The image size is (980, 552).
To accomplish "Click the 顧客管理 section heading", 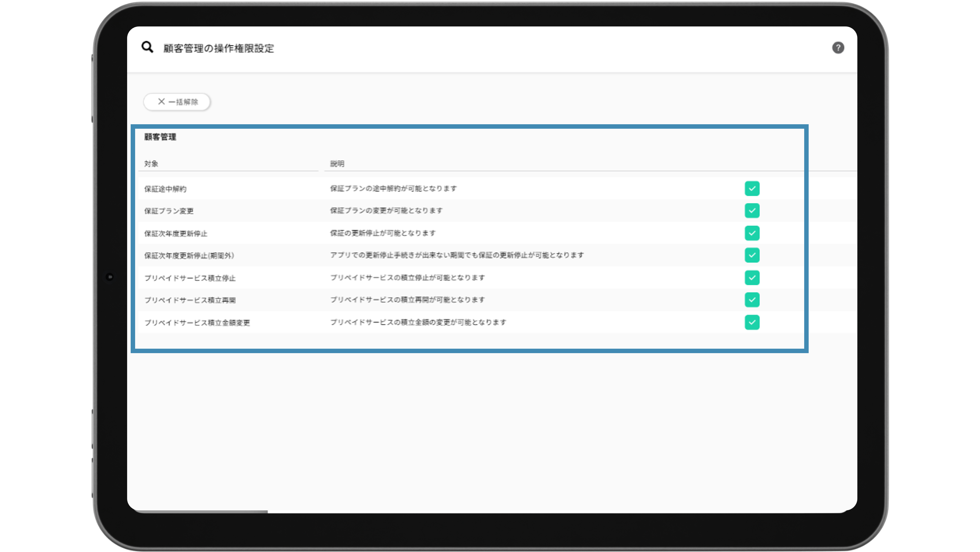I will [160, 137].
